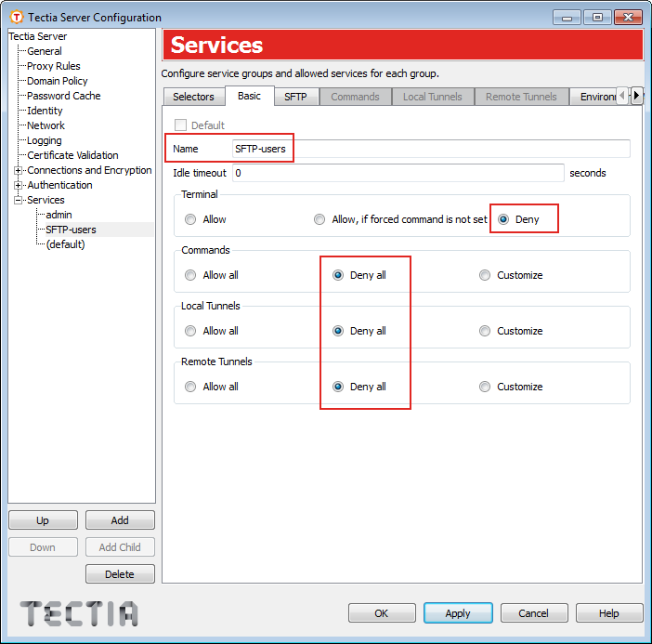Toggle the Default checkbox

(180, 125)
